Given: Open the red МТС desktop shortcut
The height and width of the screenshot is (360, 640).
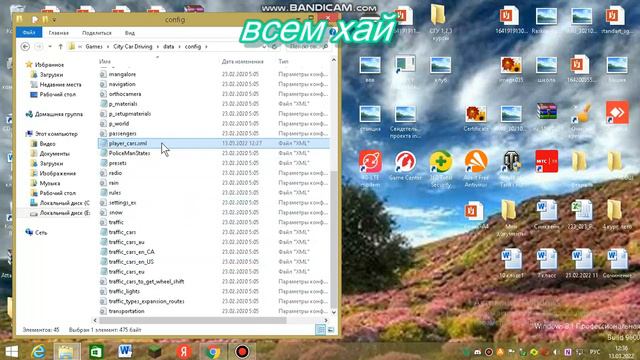Looking at the screenshot, I should 547,162.
